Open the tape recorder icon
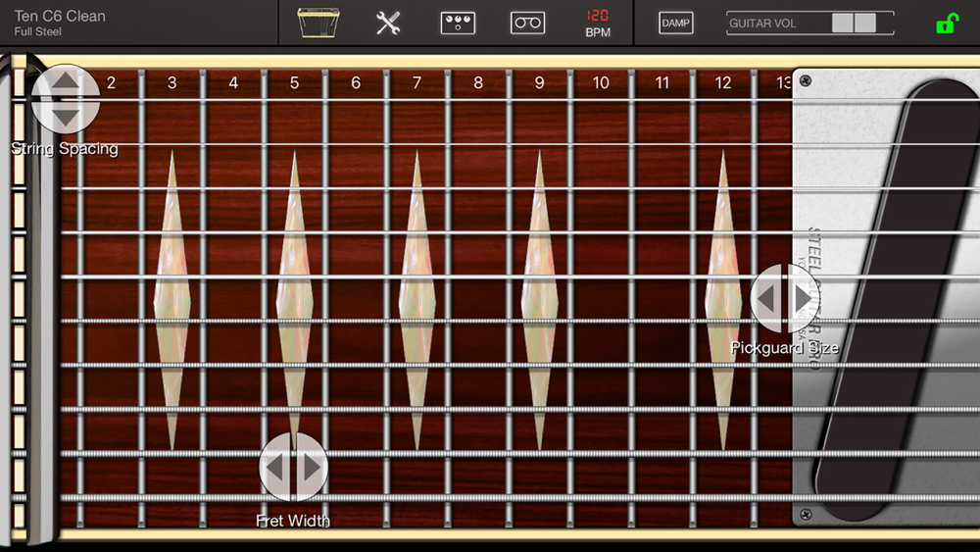Screen dimensions: 980x552 click(x=527, y=24)
